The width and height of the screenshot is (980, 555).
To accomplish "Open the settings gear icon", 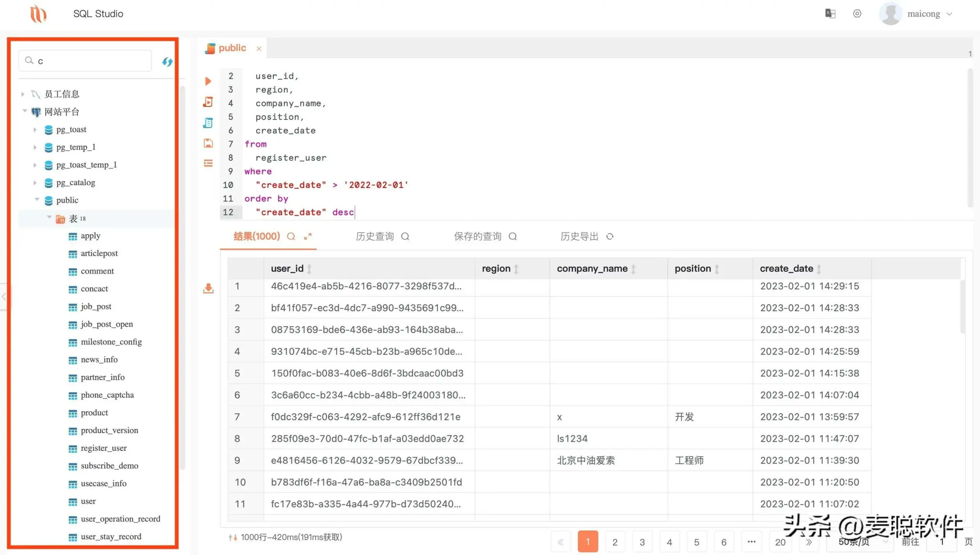I will click(857, 13).
